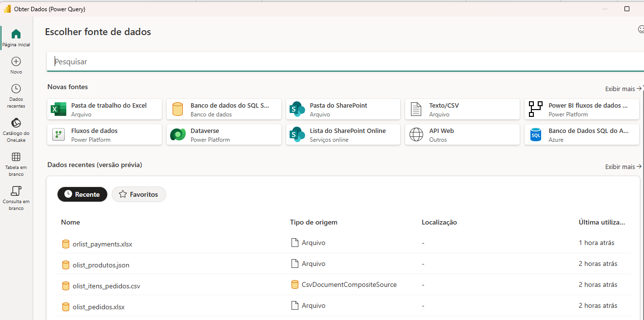Click the Power BI logo in title bar
The height and width of the screenshot is (320, 644).
pos(7,9)
